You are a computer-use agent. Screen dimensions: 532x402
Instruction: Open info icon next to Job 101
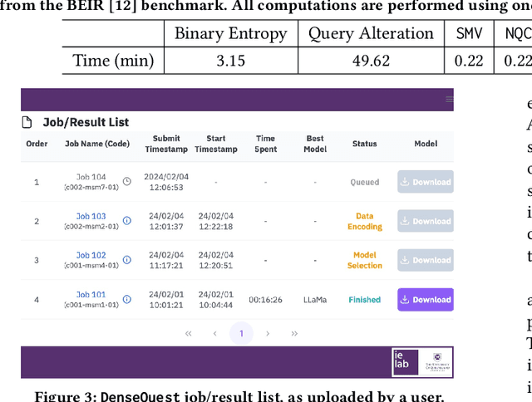pos(127,299)
